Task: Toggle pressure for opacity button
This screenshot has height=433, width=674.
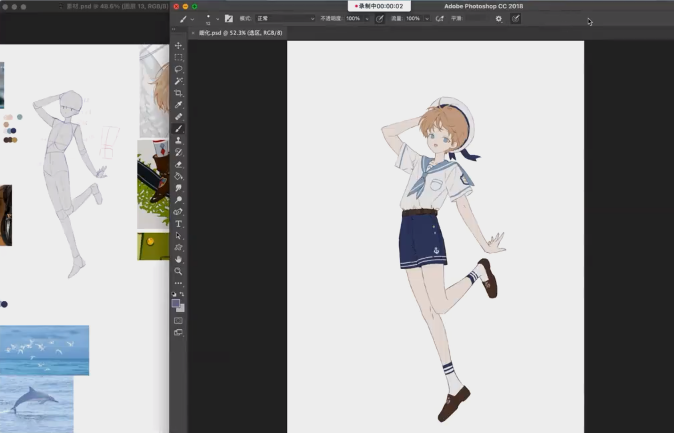Action: 380,18
